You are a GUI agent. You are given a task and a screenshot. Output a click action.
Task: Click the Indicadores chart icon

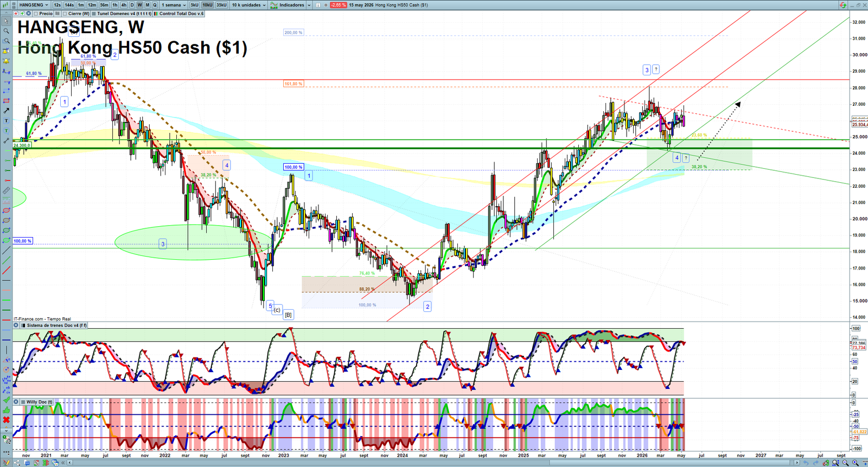tap(274, 5)
